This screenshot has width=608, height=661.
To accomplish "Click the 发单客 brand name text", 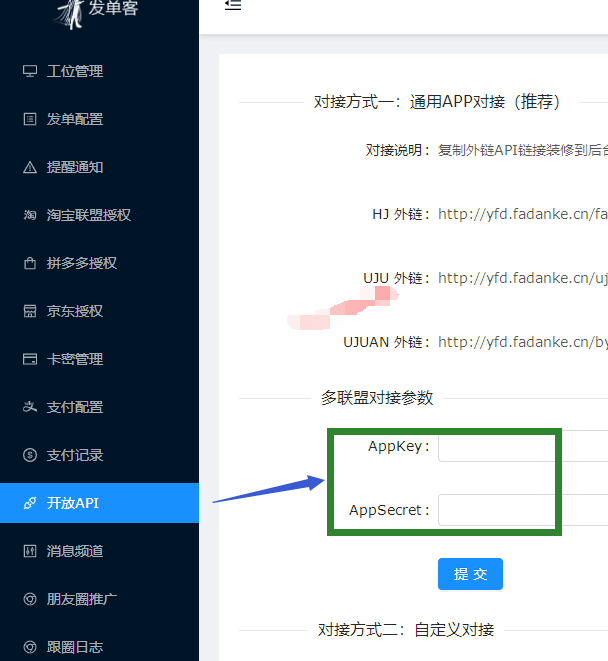I will pos(113,8).
